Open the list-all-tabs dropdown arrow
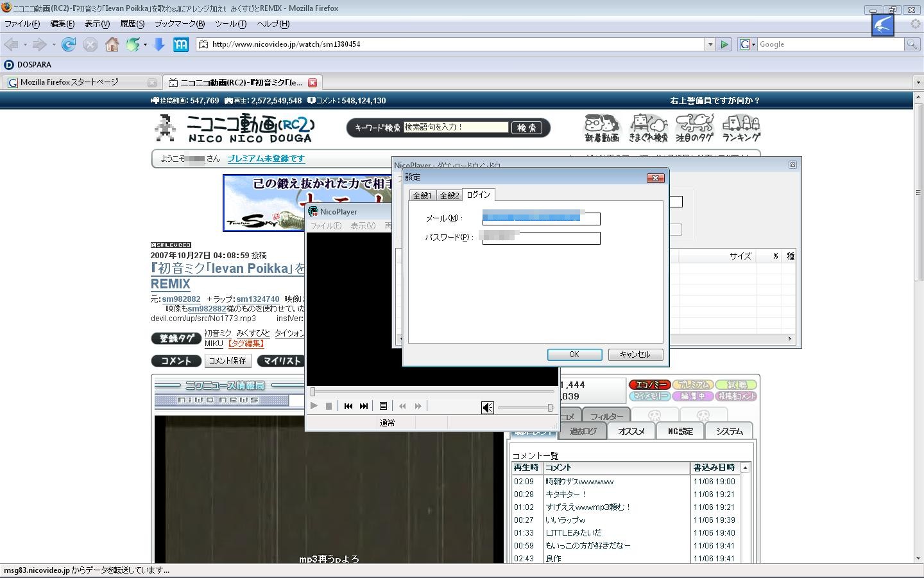 918,82
